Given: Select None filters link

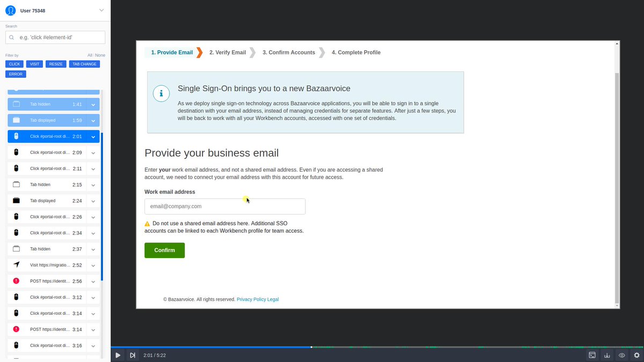Looking at the screenshot, I should point(100,55).
